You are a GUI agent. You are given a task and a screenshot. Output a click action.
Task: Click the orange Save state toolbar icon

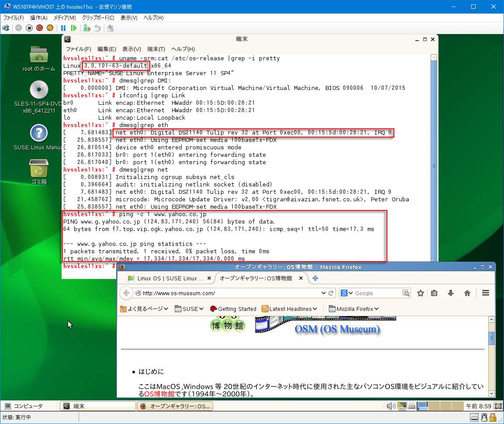pyautogui.click(x=50, y=28)
